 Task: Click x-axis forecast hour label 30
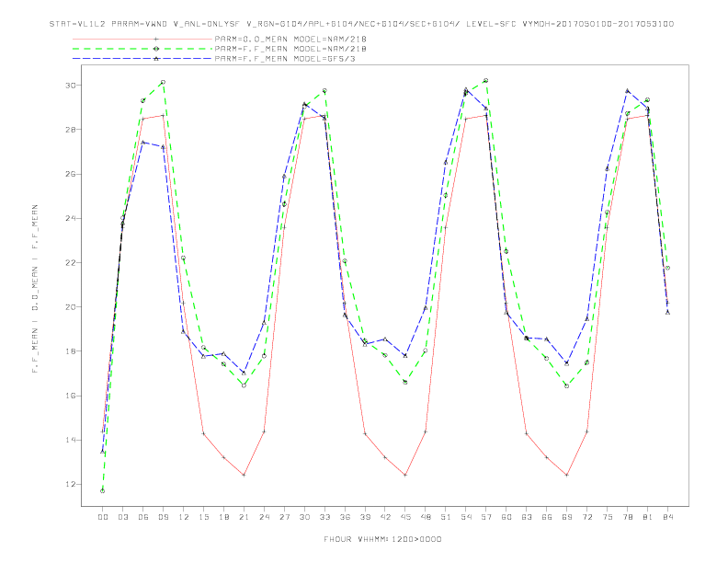point(304,517)
